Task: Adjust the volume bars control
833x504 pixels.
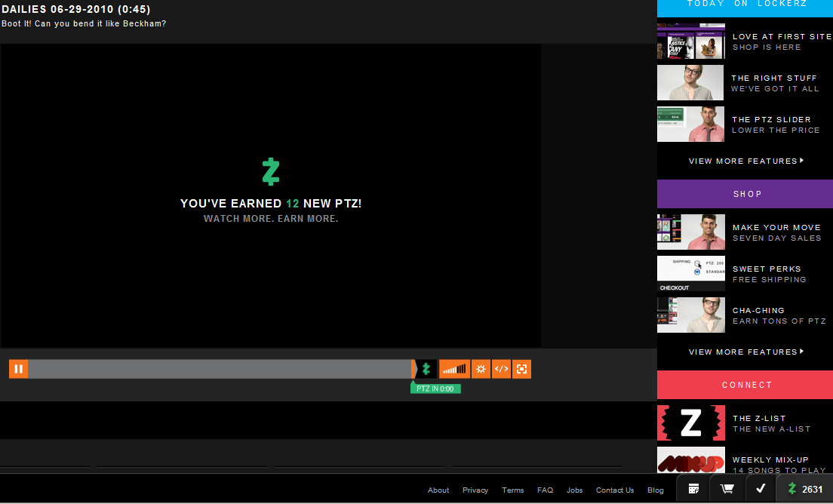Action: click(455, 369)
